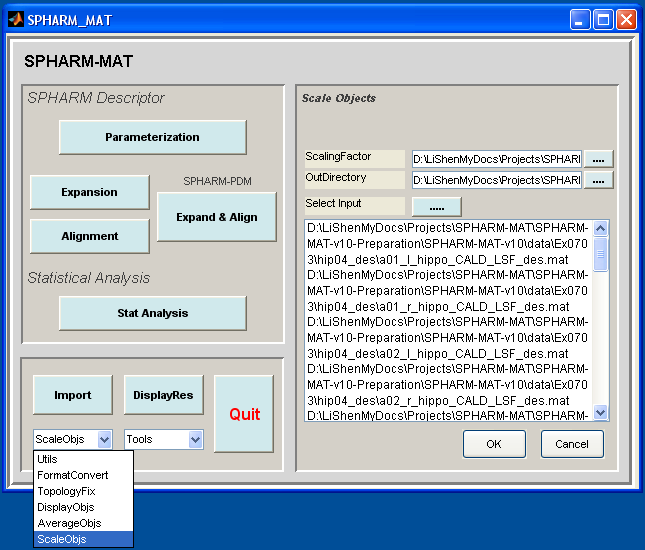Screen dimensions: 645x550
Task: Select the a01_r_hippo_CALD_LSF_des.mat entry
Action: pyautogui.click(x=448, y=290)
